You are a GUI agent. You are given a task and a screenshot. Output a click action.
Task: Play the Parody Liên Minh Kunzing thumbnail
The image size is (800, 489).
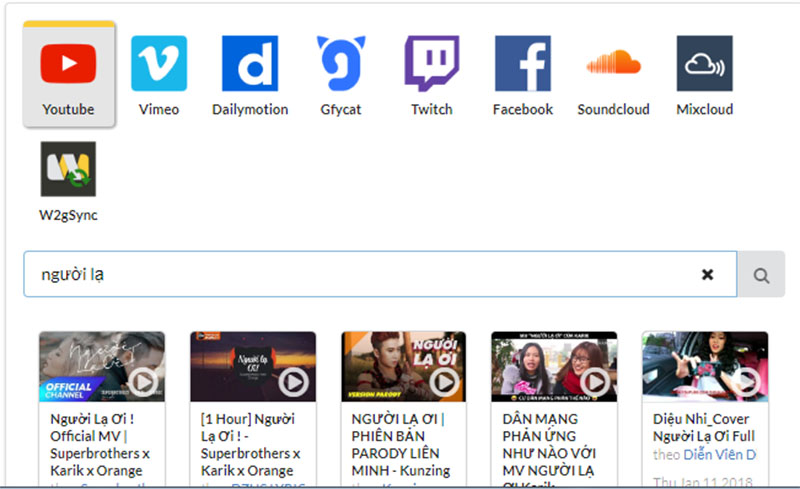coord(404,366)
